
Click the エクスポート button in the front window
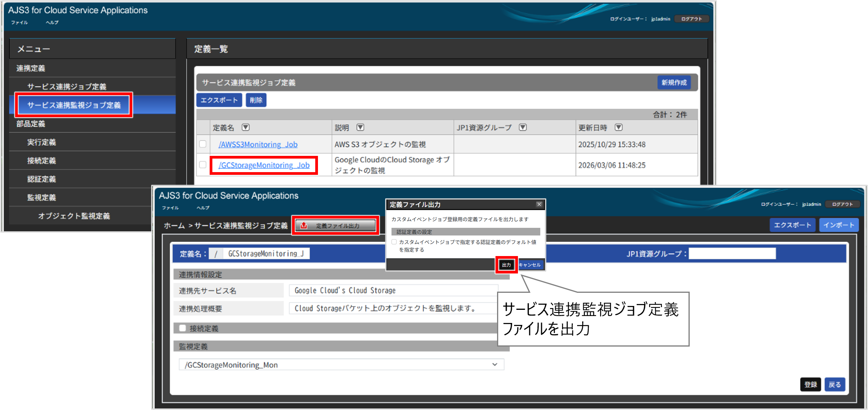coord(792,225)
